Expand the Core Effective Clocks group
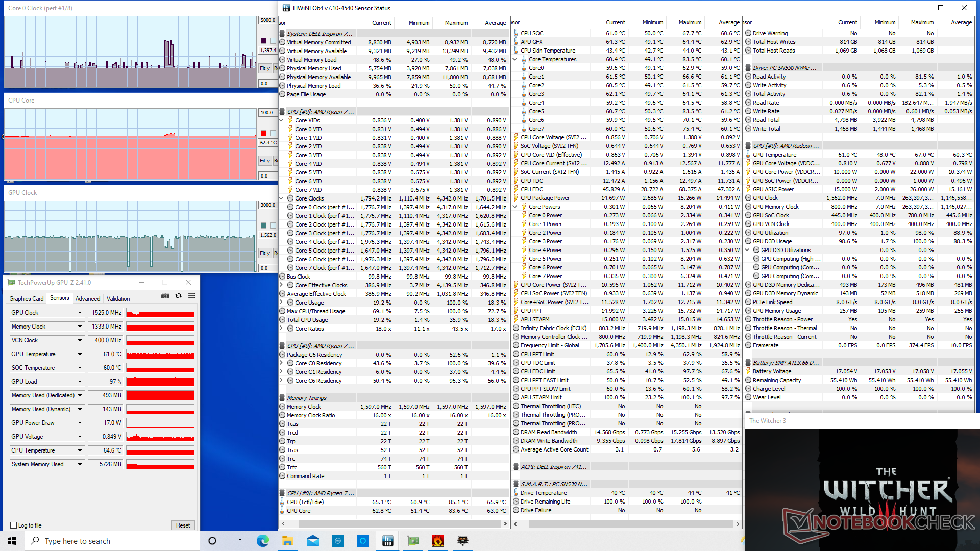Screen dimensions: 980x551 click(x=282, y=285)
